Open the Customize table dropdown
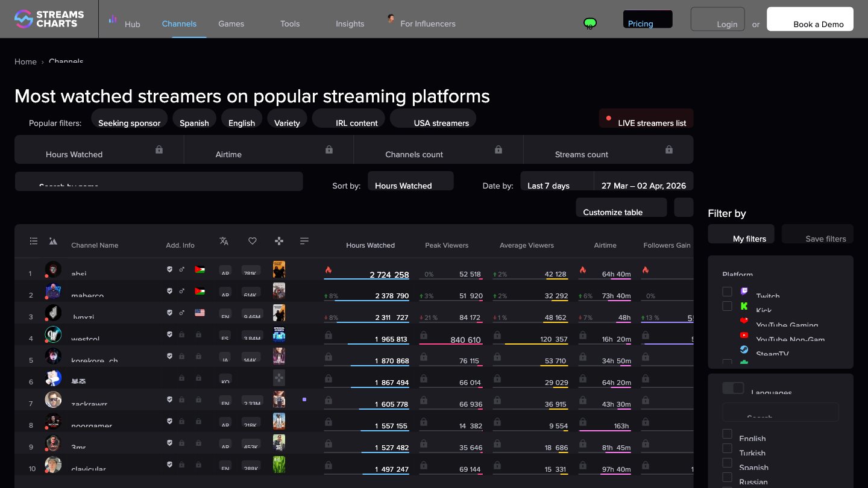The image size is (868, 488). pyautogui.click(x=621, y=207)
